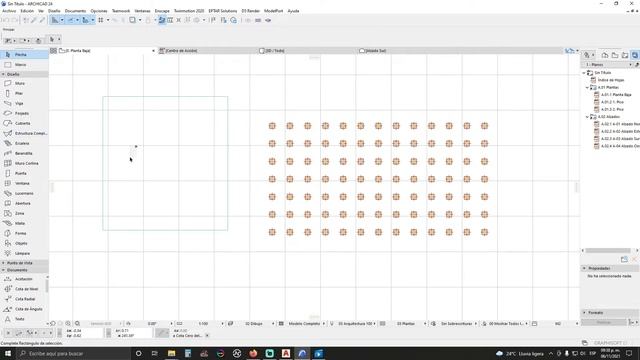Select the Flecha arrow tool
The width and height of the screenshot is (640, 360).
[24, 54]
